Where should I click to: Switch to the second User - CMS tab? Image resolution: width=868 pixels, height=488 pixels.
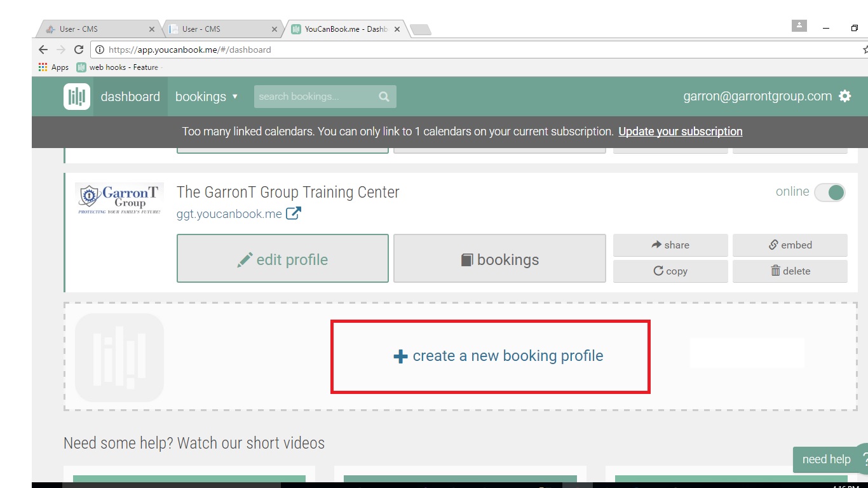coord(220,29)
